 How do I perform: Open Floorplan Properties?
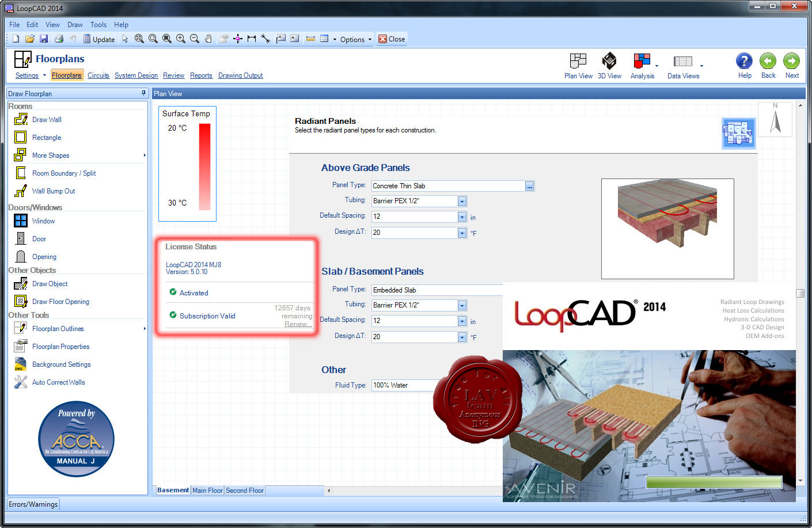60,347
